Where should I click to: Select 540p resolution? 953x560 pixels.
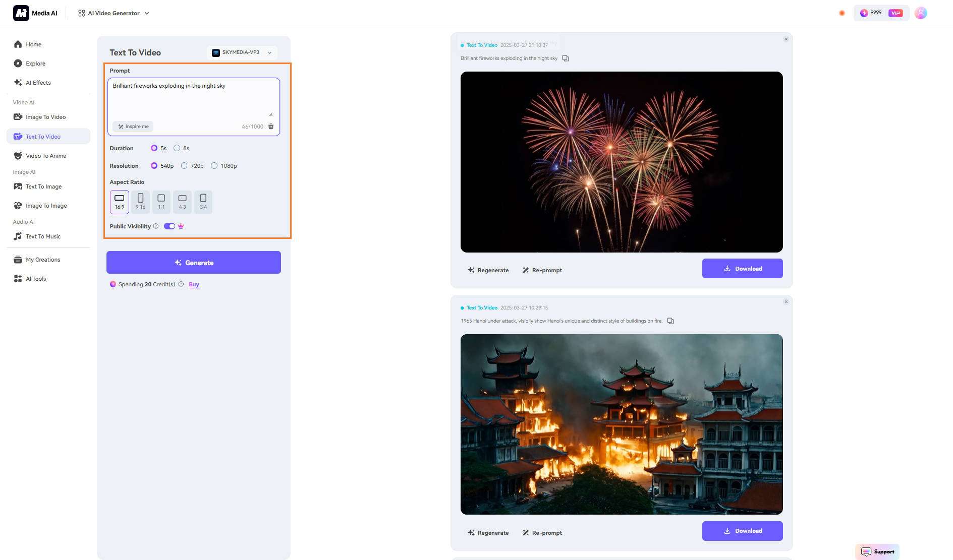point(162,166)
